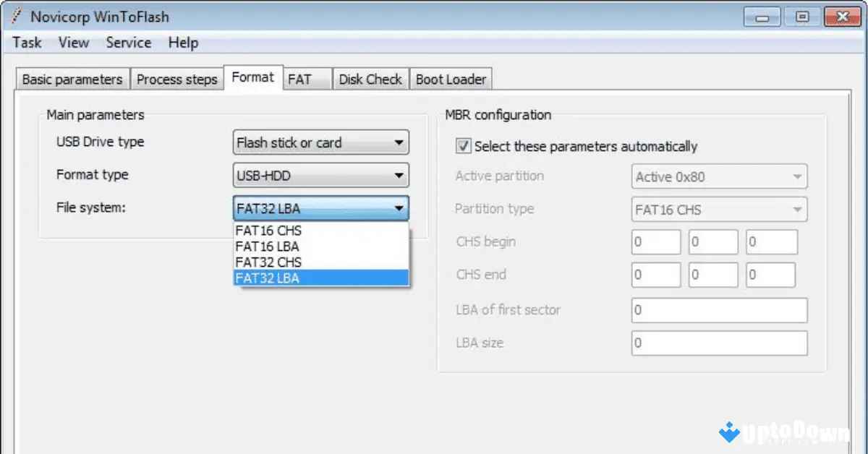Switch to the Disk Check tab
Image resolution: width=868 pixels, height=454 pixels.
tap(370, 79)
